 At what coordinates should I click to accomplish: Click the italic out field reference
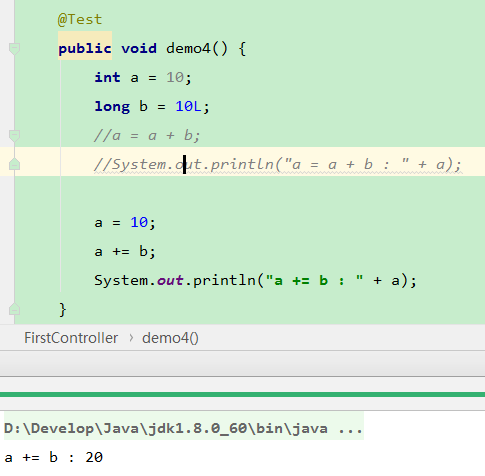[170, 280]
